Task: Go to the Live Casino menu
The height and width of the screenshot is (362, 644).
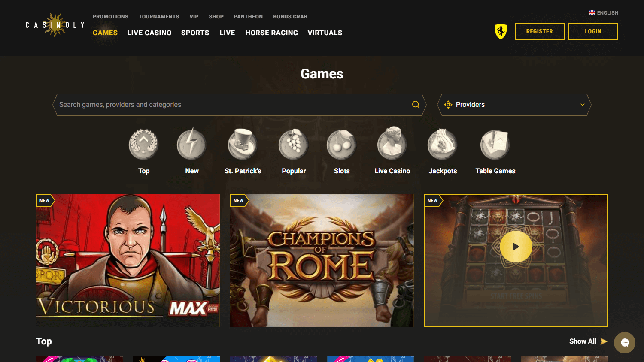Action: pyautogui.click(x=149, y=33)
